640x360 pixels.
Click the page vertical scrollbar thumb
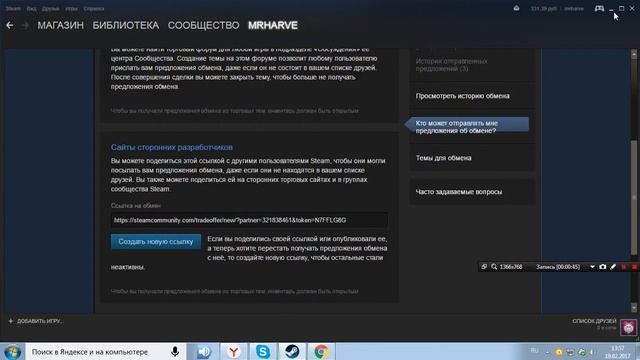click(633, 198)
